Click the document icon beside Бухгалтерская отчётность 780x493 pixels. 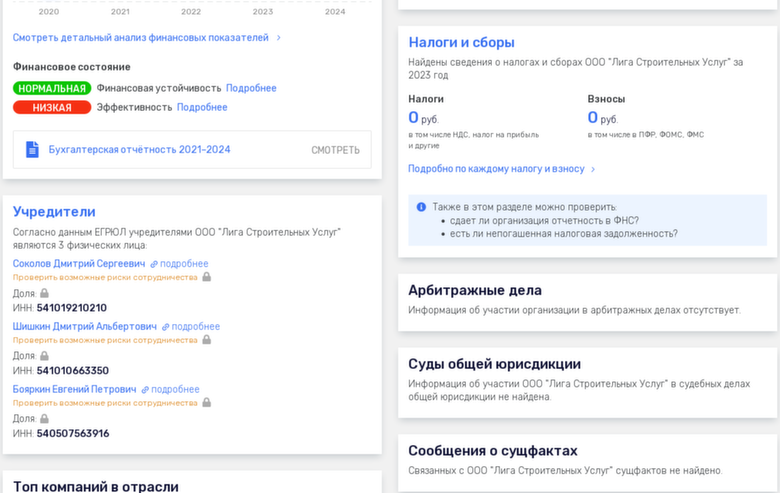point(32,150)
